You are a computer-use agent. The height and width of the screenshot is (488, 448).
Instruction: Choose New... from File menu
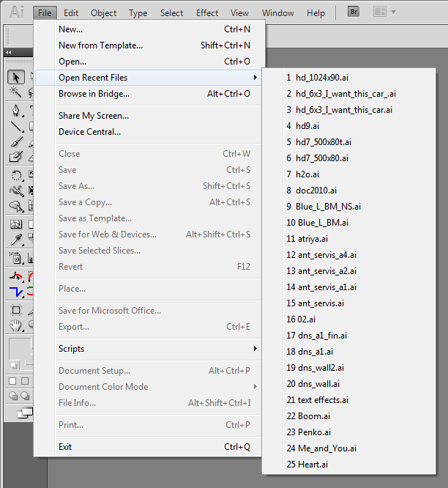click(149, 29)
